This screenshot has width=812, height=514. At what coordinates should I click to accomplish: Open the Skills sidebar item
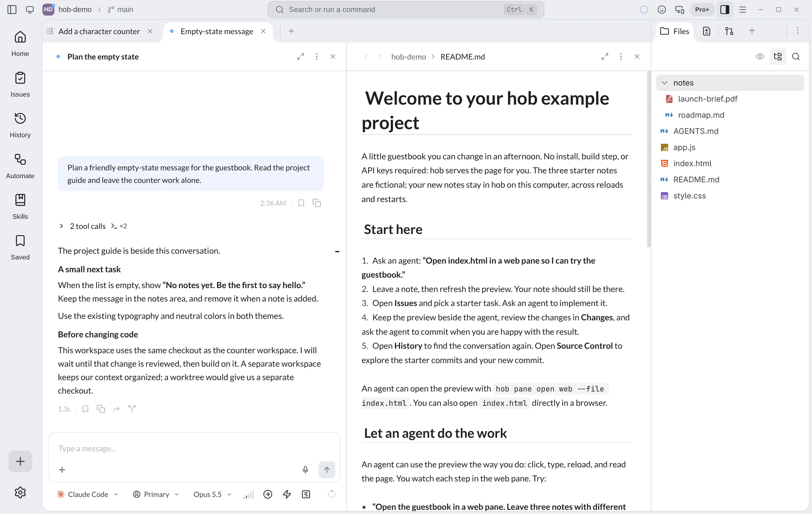20,207
